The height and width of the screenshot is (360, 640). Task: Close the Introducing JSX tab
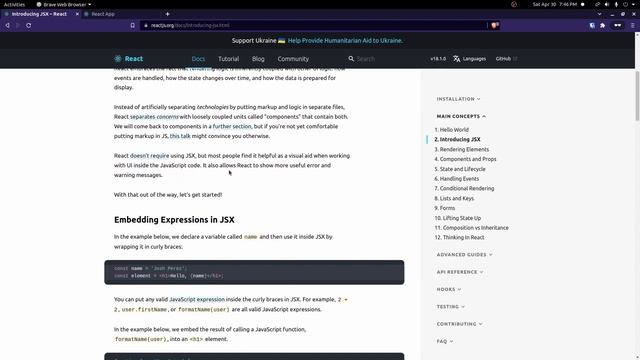coord(77,14)
